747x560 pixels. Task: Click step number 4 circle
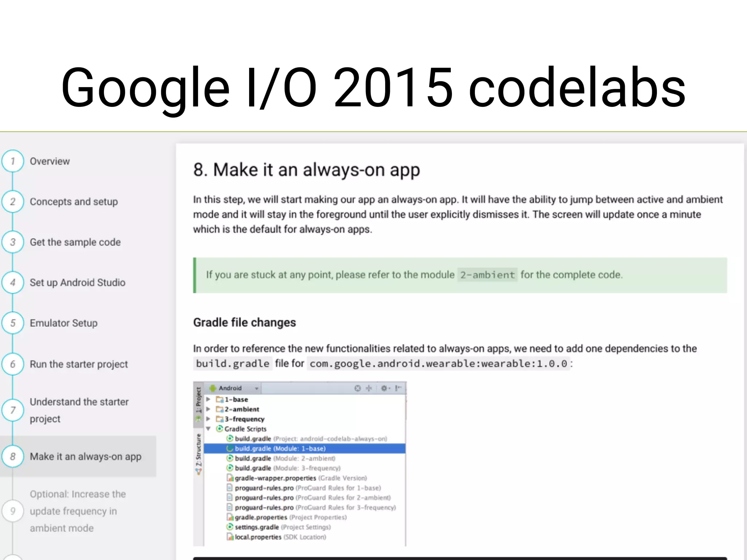13,282
